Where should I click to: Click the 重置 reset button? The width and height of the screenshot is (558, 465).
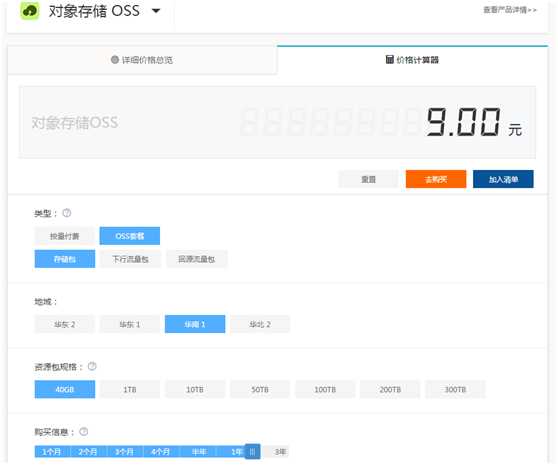(368, 179)
